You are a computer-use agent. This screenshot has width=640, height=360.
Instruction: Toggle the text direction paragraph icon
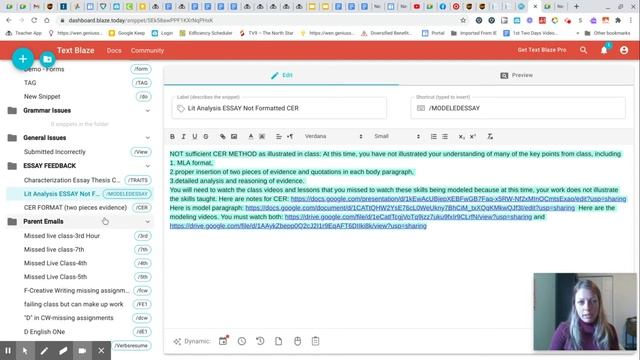pyautogui.click(x=290, y=136)
